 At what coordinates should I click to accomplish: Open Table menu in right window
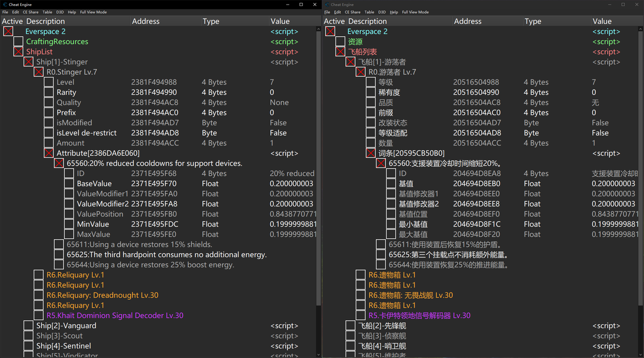pos(369,12)
